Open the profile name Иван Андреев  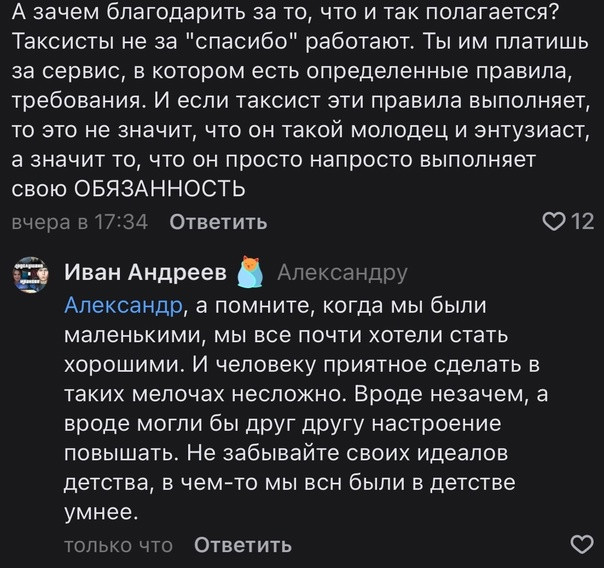click(144, 272)
